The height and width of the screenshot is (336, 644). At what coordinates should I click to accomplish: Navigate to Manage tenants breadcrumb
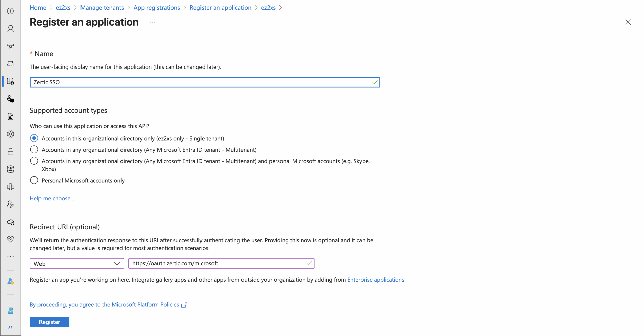(x=102, y=8)
